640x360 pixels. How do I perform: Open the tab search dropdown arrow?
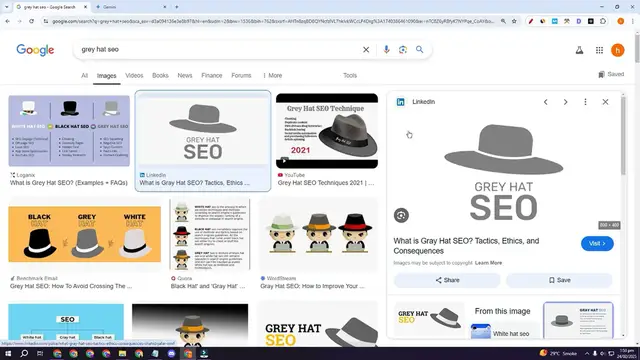point(7,7)
